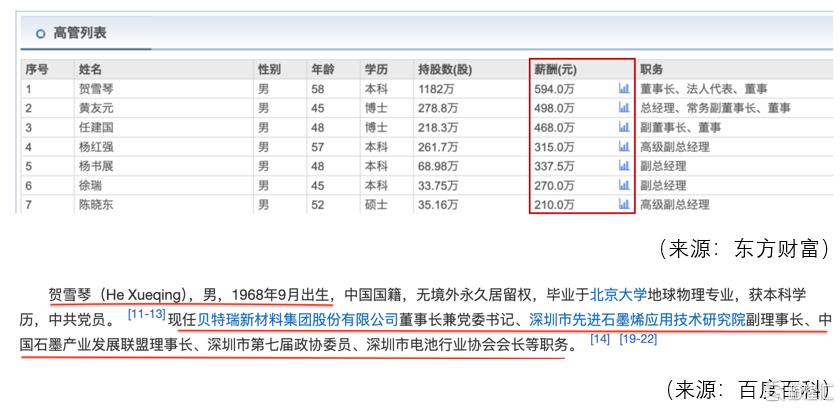Open salary chart icon for 徐瑞
The height and width of the screenshot is (408, 840).
[x=624, y=185]
